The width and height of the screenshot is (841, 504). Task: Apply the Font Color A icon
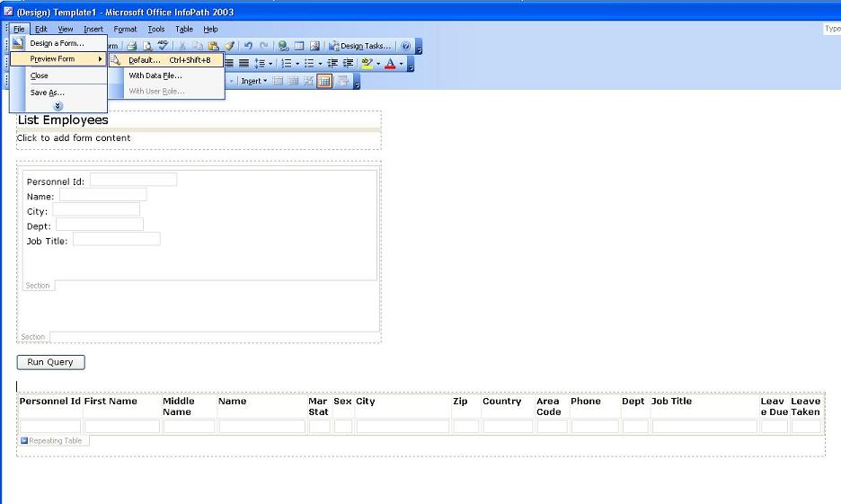tap(391, 63)
